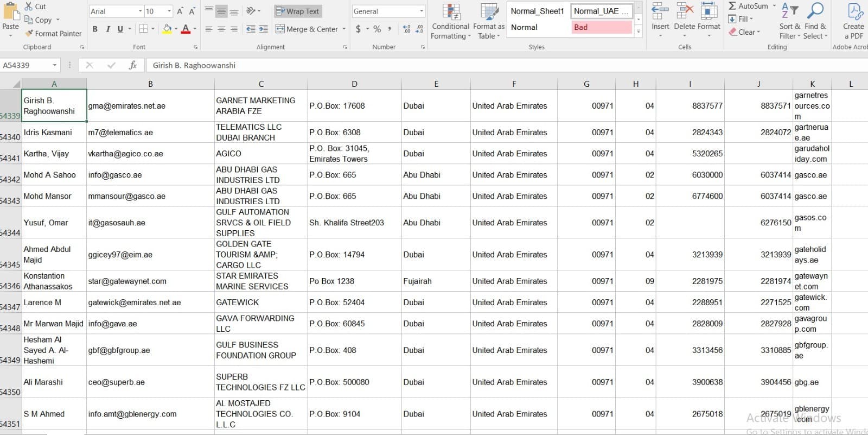Open the font name Arial dropdown
This screenshot has width=868, height=435.
(140, 11)
